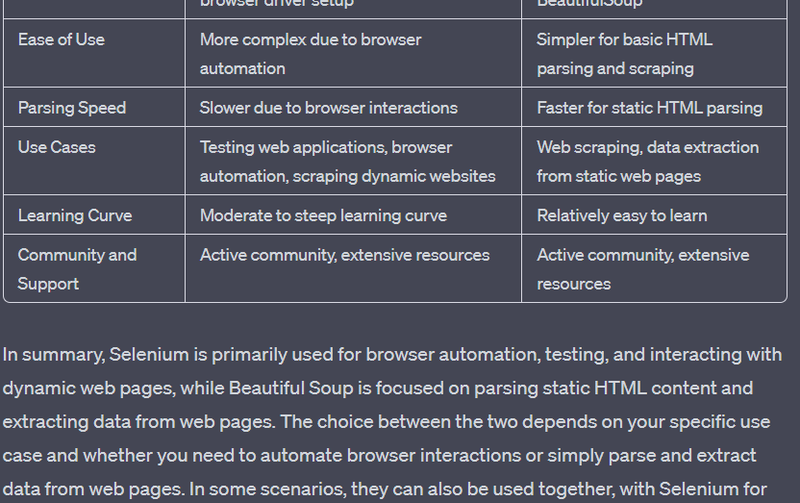This screenshot has width=800, height=503.
Task: Select the "Learning Curve" row header
Action: pos(75,216)
